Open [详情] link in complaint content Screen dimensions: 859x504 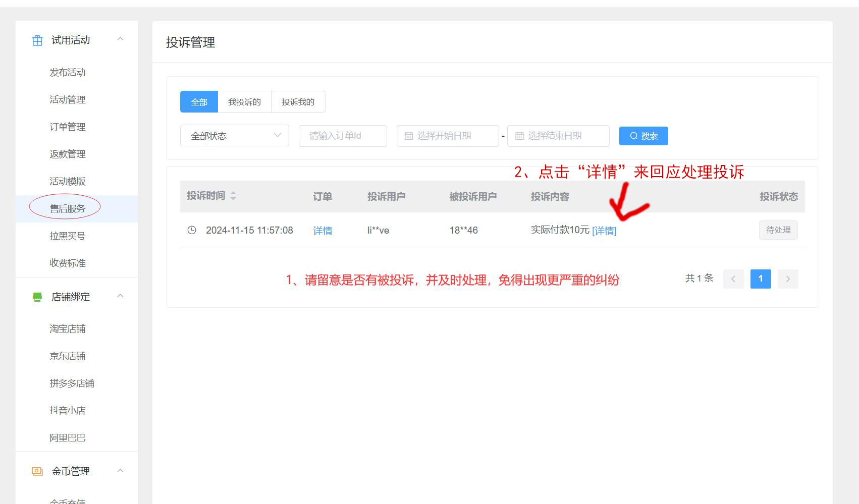(604, 231)
